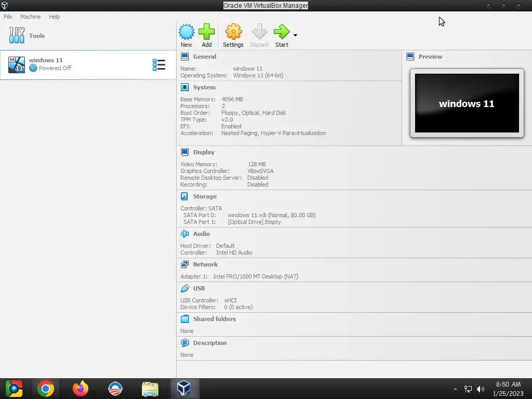Open the Help menu
The width and height of the screenshot is (532, 399).
tap(54, 17)
